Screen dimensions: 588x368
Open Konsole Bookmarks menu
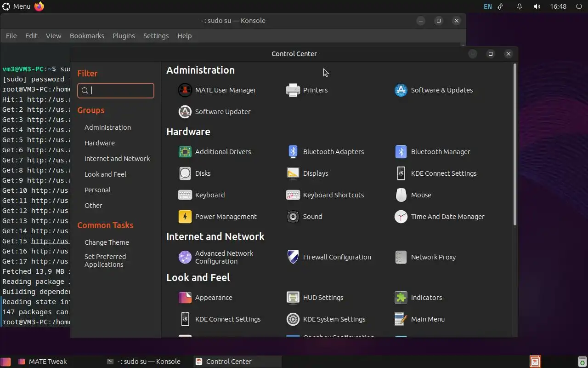87,36
